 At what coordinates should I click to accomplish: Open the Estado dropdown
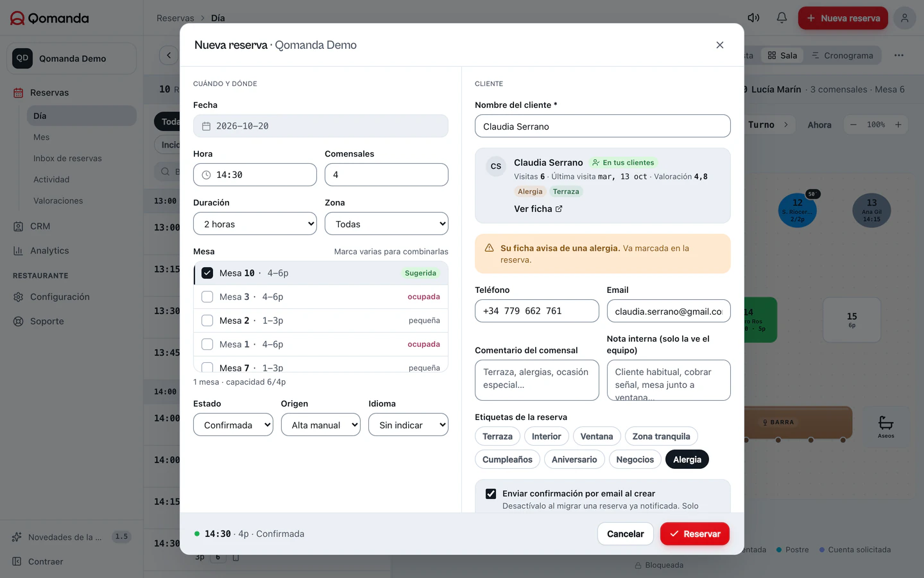click(x=233, y=425)
